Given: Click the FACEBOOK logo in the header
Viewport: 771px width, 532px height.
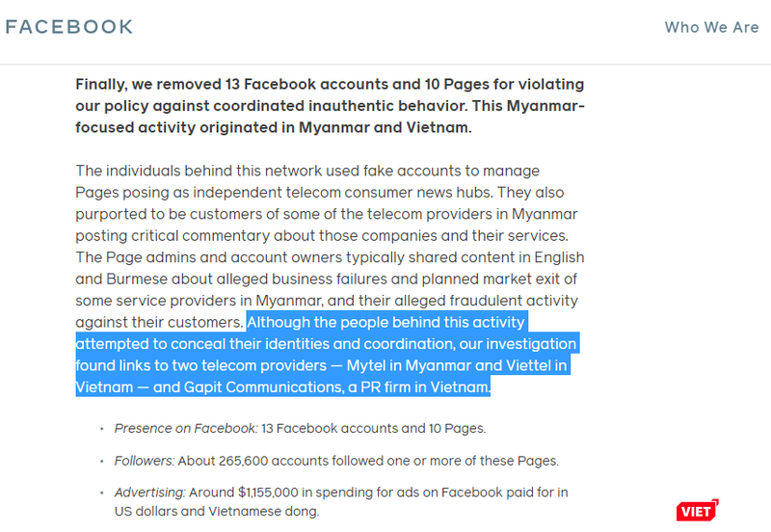Looking at the screenshot, I should (69, 27).
